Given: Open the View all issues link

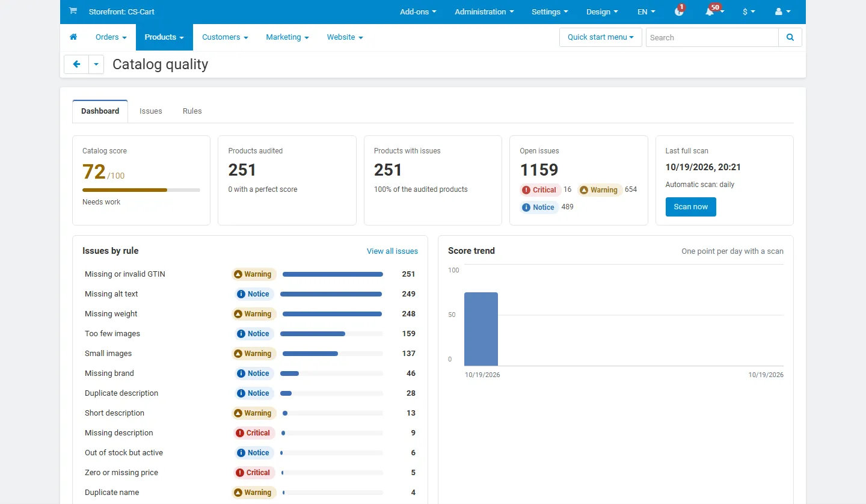Looking at the screenshot, I should 392,251.
